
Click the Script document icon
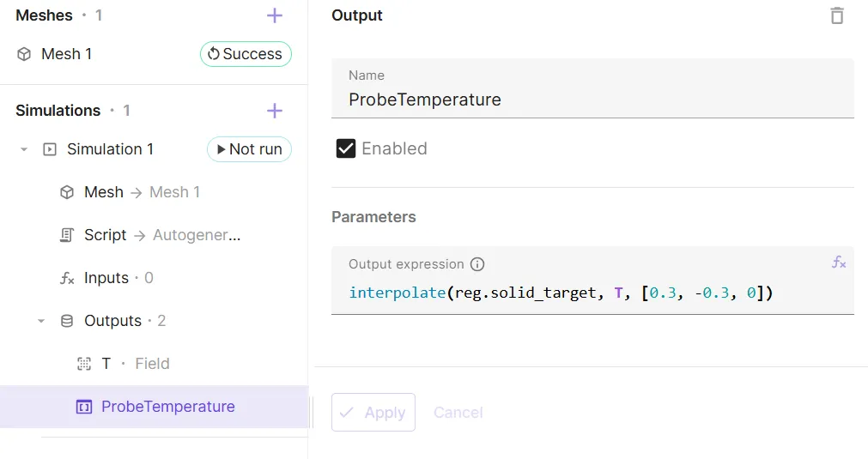coord(66,235)
